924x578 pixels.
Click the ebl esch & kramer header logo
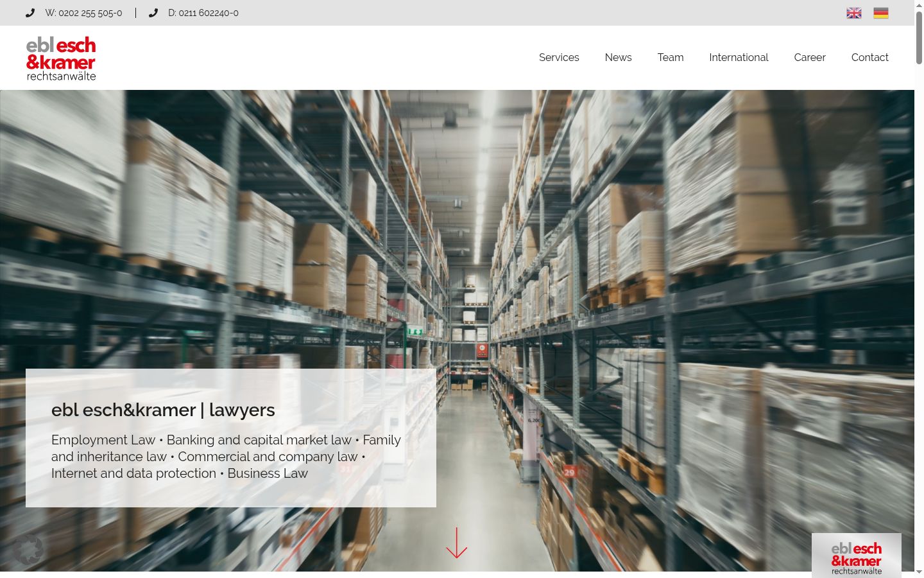click(x=61, y=58)
